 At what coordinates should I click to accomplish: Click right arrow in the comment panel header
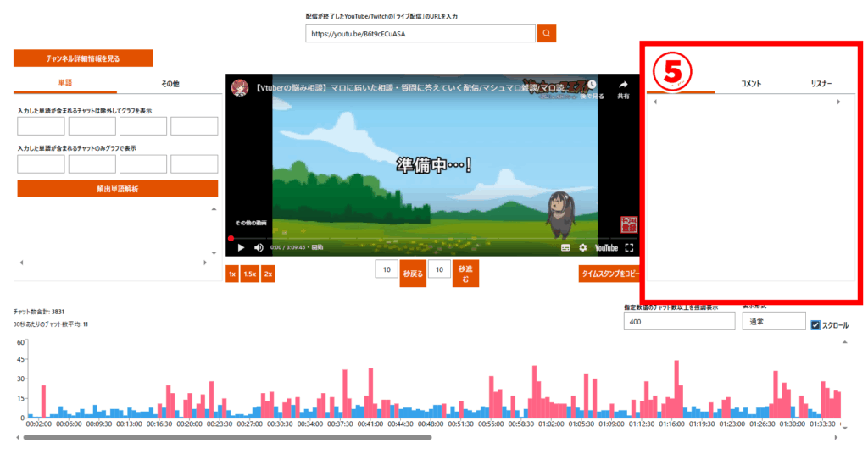838,102
